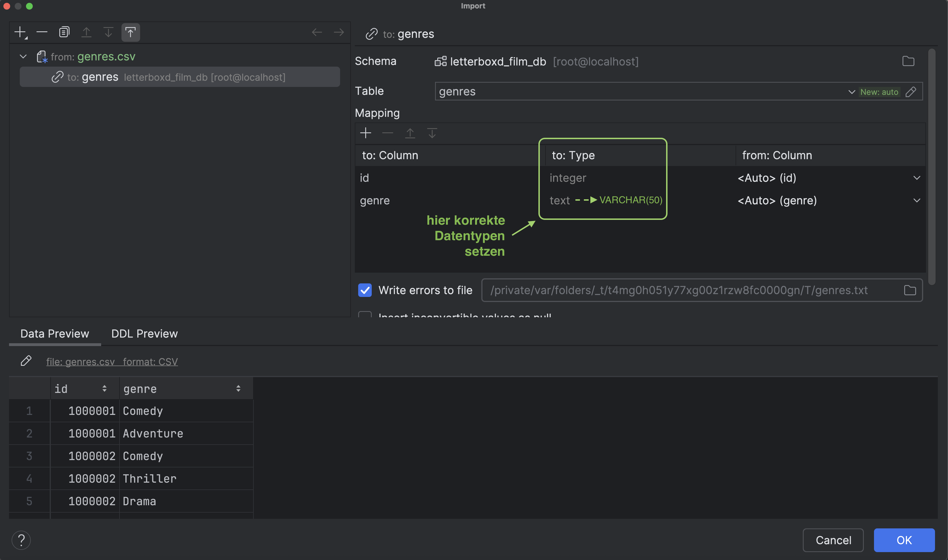The width and height of the screenshot is (948, 560).
Task: Uncheck Write errors to file
Action: pyautogui.click(x=365, y=290)
